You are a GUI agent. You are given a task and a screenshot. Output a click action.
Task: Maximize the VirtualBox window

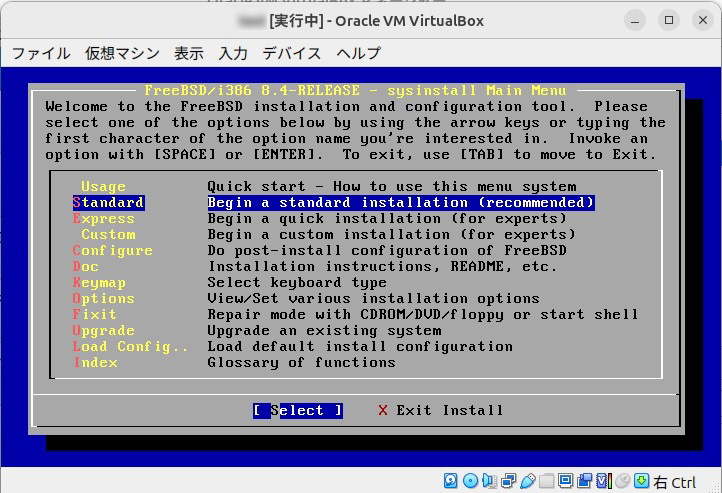669,21
